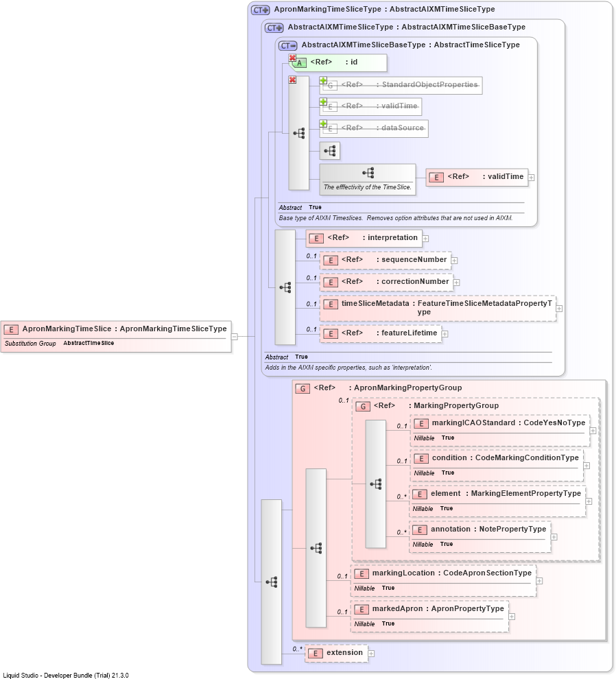Expand the featureLifetime element
Screen dimensions: 616x679
tap(445, 334)
